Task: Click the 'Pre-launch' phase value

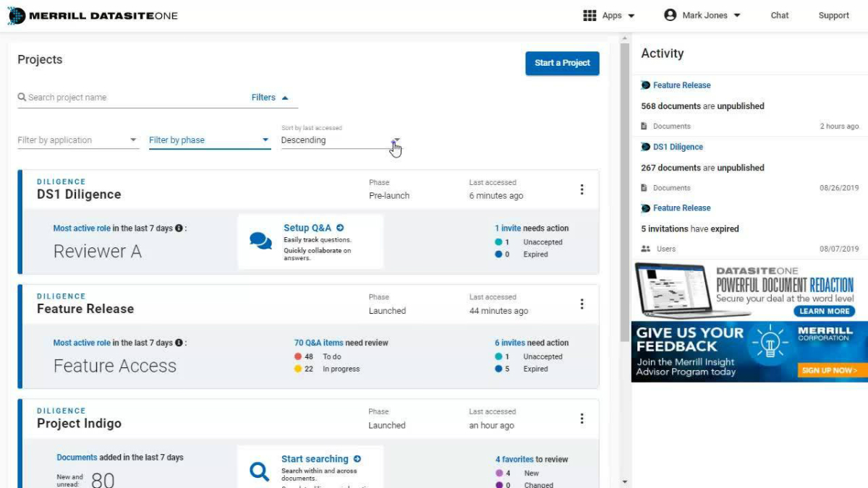Action: 389,196
